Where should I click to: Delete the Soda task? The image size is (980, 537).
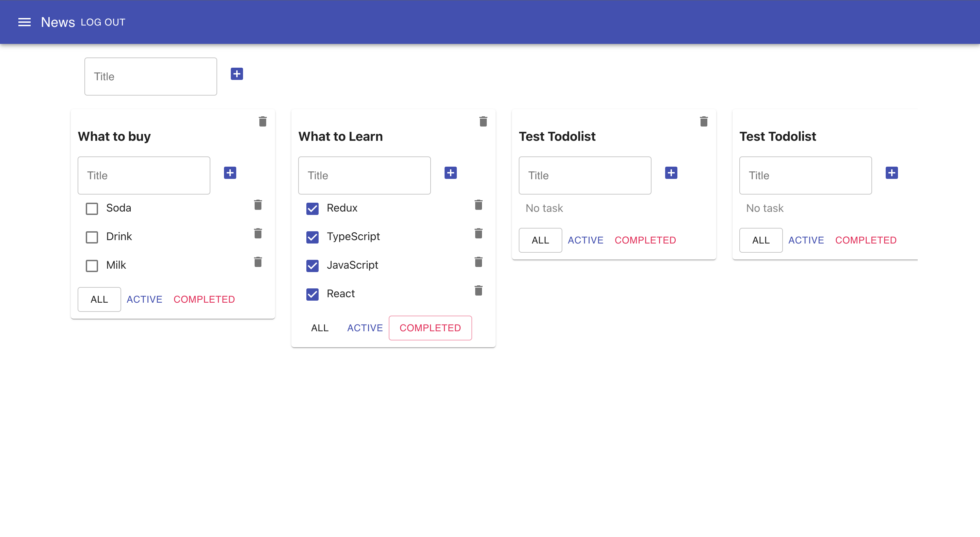258,205
